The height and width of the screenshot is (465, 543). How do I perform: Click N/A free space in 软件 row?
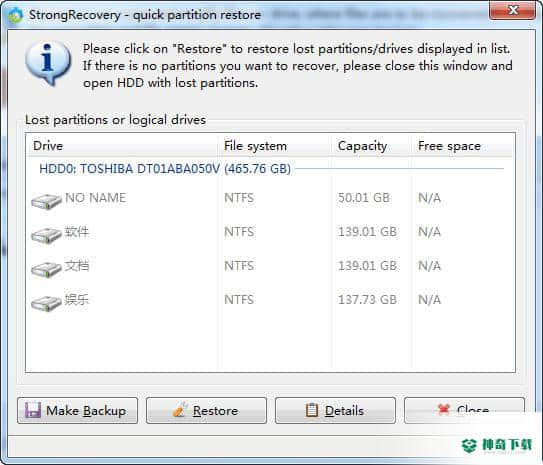point(429,232)
